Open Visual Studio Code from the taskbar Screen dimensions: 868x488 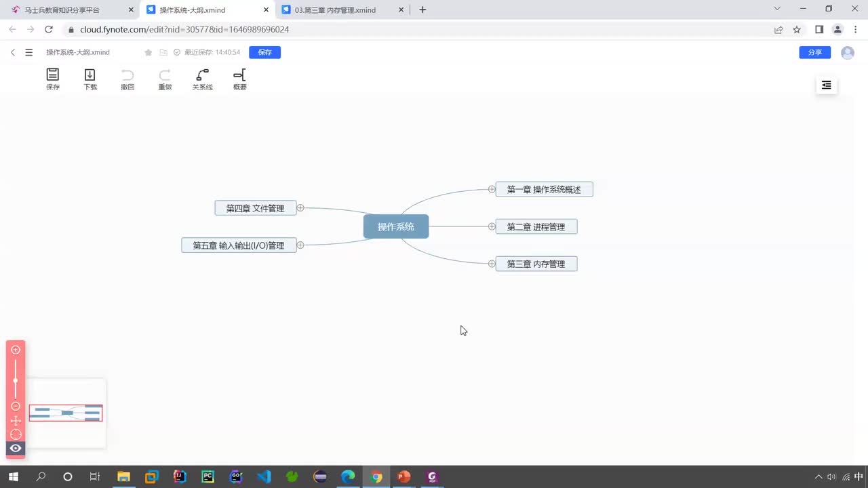pyautogui.click(x=264, y=476)
